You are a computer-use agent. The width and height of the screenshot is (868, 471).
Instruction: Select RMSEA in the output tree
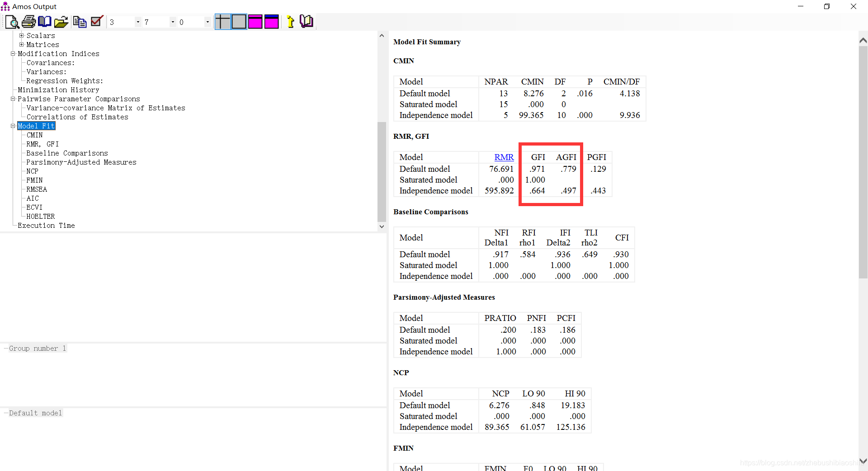(37, 189)
